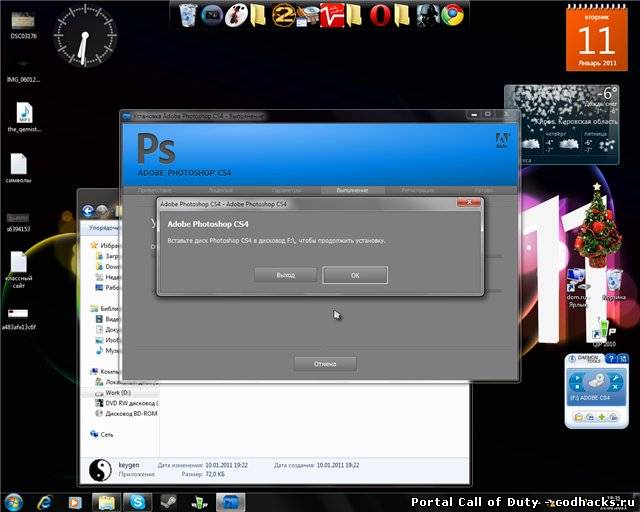Open Skype from the taskbar
Viewport: 640px width, 512px height.
[x=138, y=502]
